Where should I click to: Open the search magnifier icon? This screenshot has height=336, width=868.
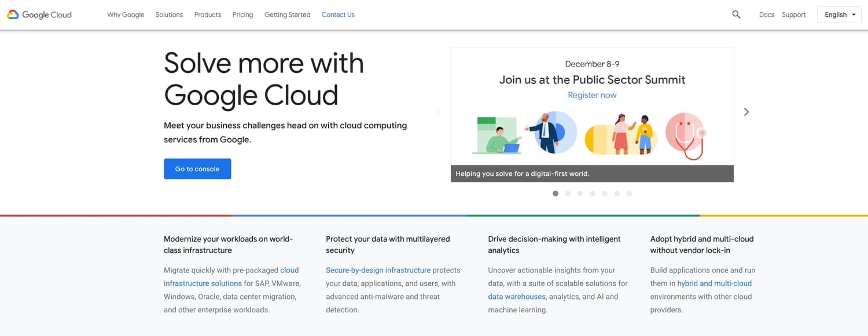pos(736,15)
